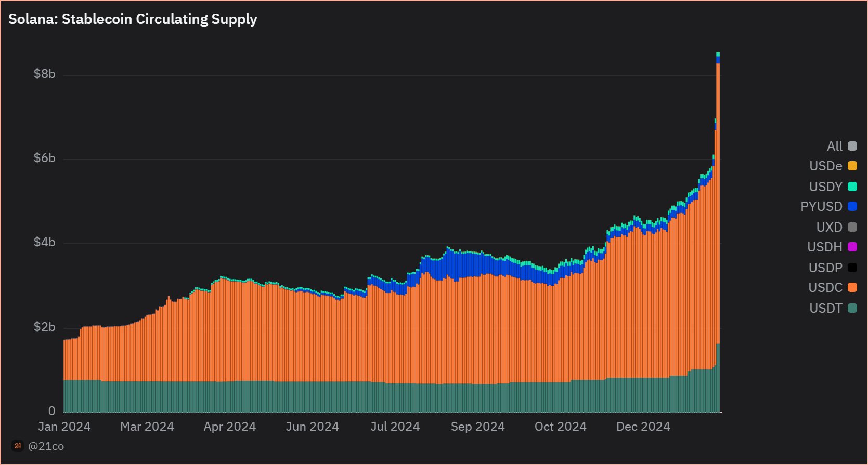Image resolution: width=868 pixels, height=465 pixels.
Task: Click the $8b y-axis label
Action: 44,74
